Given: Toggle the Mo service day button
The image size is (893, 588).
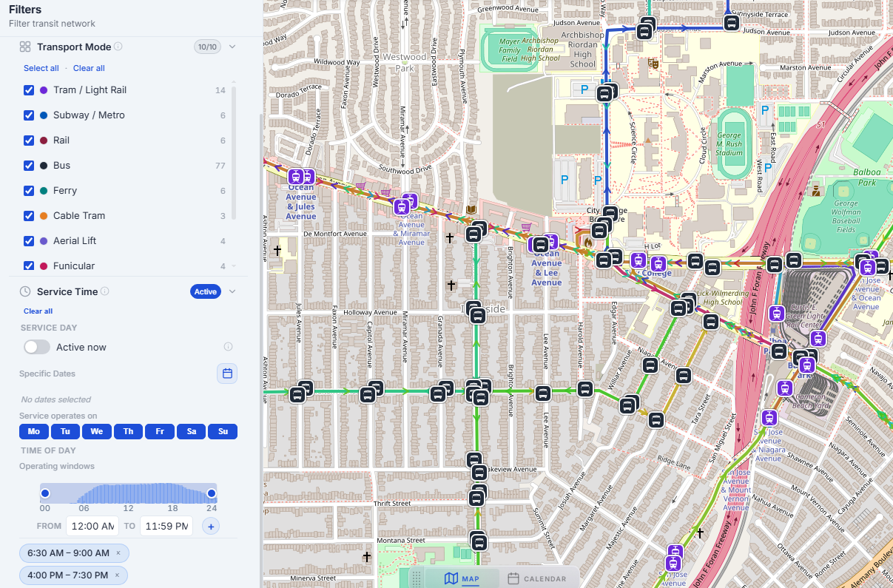Looking at the screenshot, I should coord(33,431).
